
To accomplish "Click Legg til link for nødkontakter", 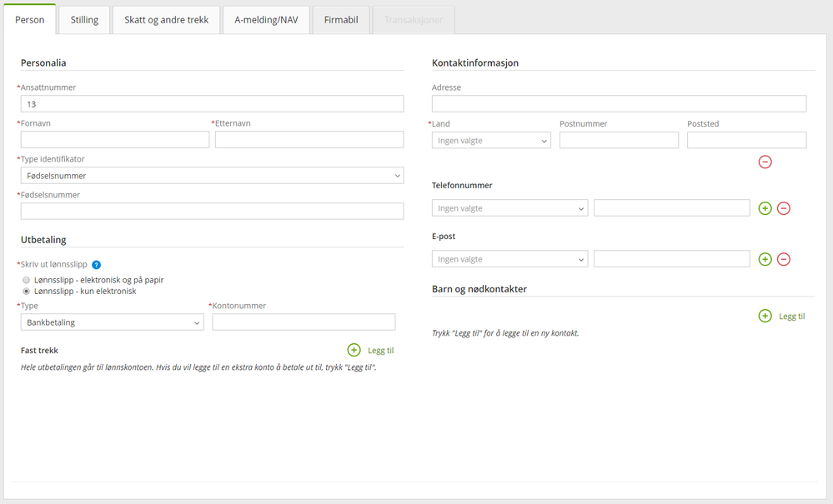I will pos(791,317).
